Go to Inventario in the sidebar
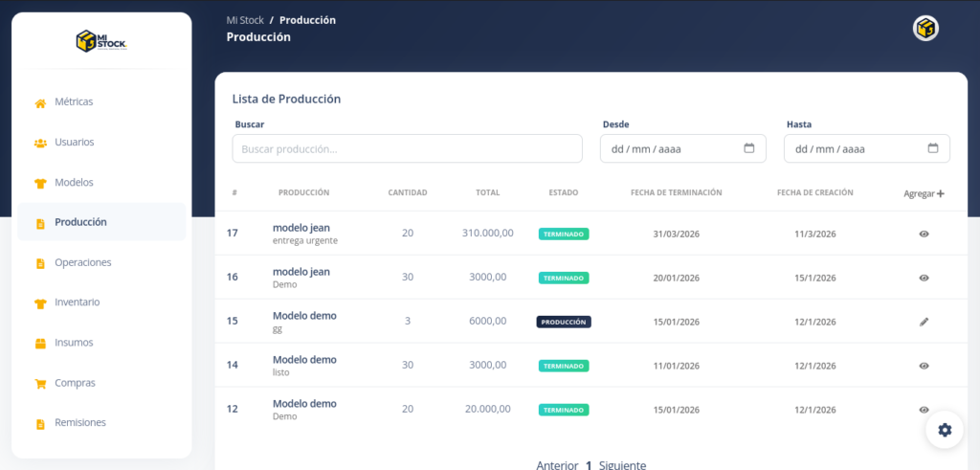The image size is (980, 470). 78,302
